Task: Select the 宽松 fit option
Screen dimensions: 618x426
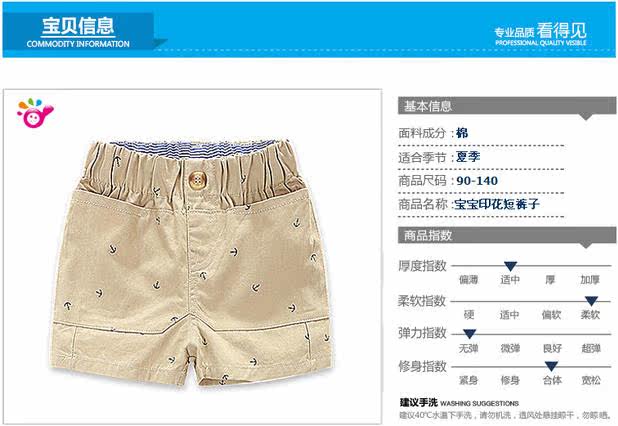Action: (x=591, y=380)
